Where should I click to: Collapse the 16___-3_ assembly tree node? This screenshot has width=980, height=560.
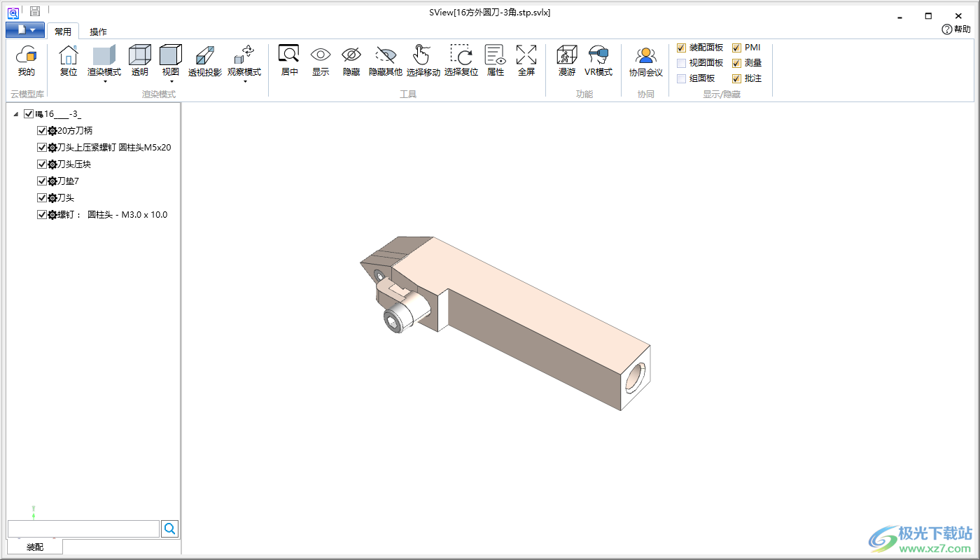click(16, 114)
